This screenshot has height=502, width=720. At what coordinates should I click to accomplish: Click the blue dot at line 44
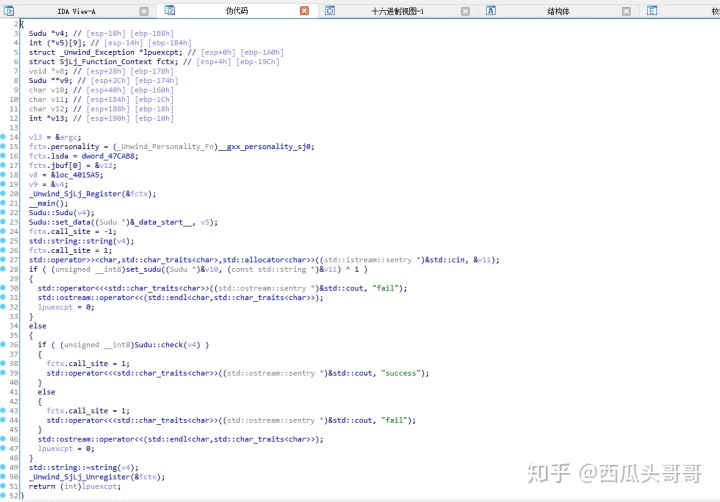pyautogui.click(x=3, y=420)
